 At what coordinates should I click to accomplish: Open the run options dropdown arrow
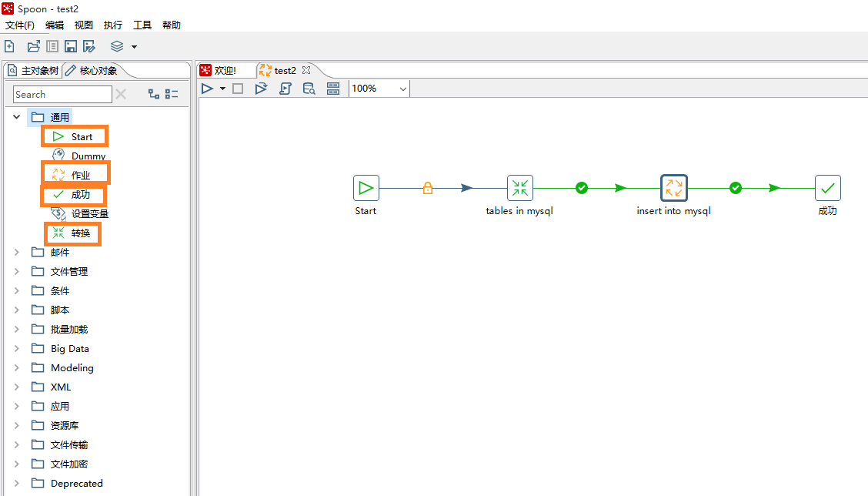pyautogui.click(x=222, y=89)
